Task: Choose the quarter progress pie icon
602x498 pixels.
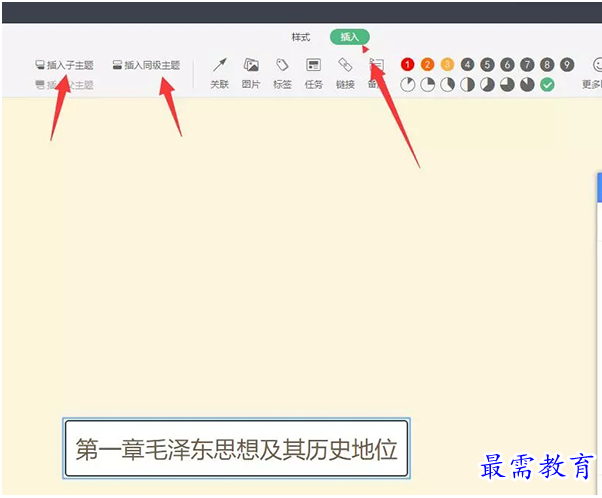Action: point(427,85)
